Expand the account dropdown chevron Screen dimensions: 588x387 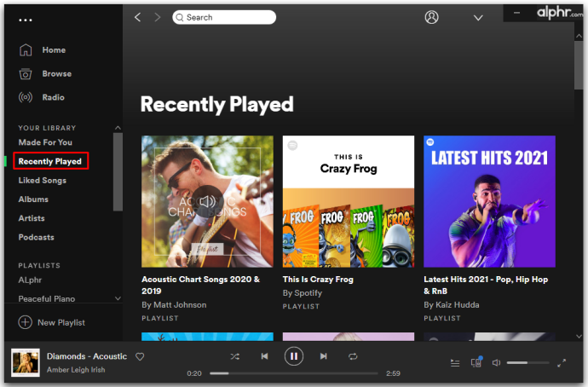pos(478,18)
